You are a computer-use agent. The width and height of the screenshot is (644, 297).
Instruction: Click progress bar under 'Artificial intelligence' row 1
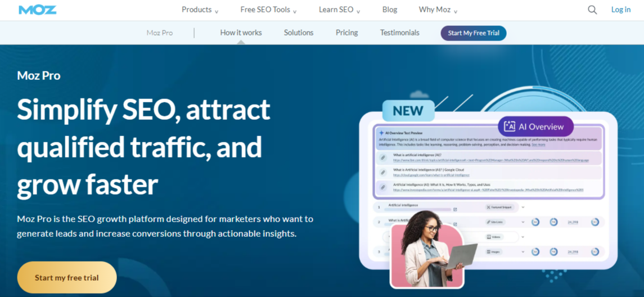(x=417, y=209)
